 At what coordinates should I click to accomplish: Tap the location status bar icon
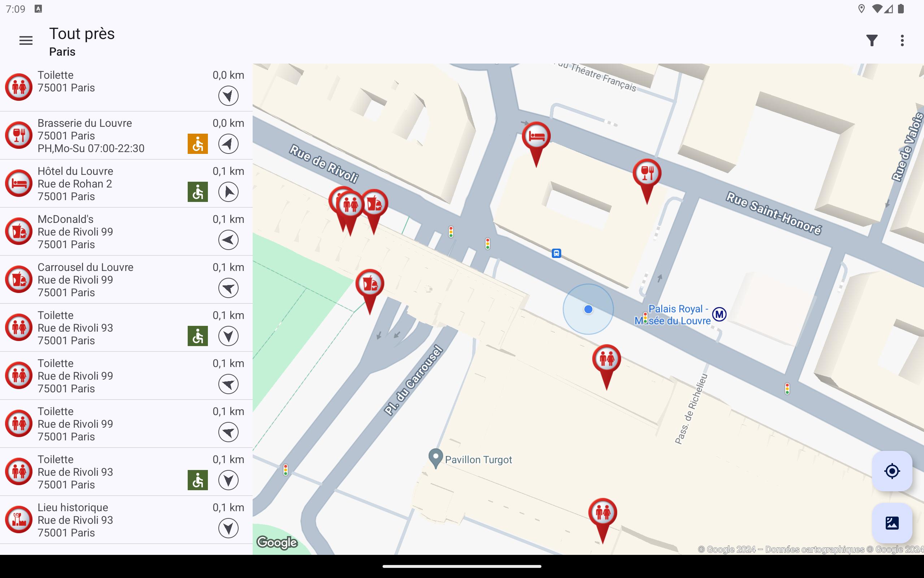pyautogui.click(x=862, y=9)
